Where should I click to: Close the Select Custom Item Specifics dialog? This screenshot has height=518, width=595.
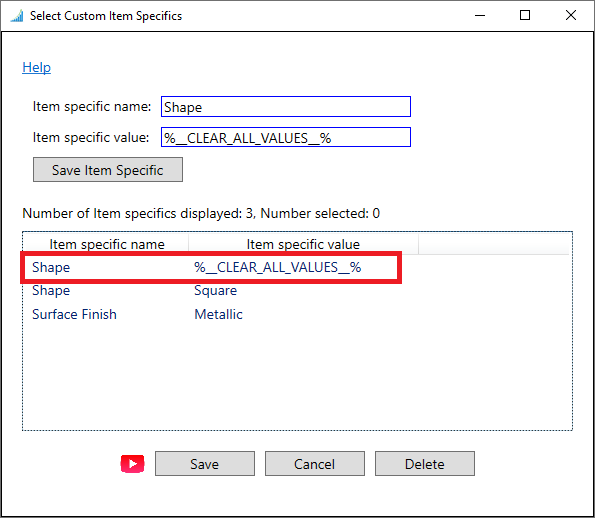coord(571,16)
